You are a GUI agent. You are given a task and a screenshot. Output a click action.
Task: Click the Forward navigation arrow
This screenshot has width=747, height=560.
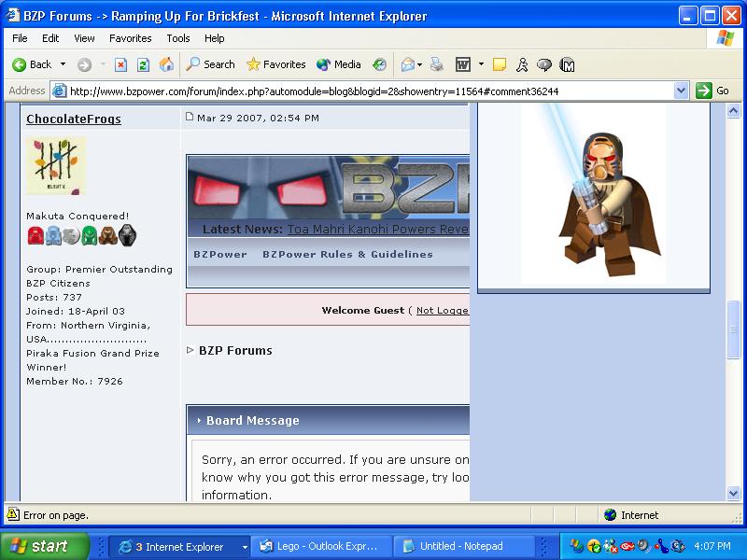(x=84, y=64)
